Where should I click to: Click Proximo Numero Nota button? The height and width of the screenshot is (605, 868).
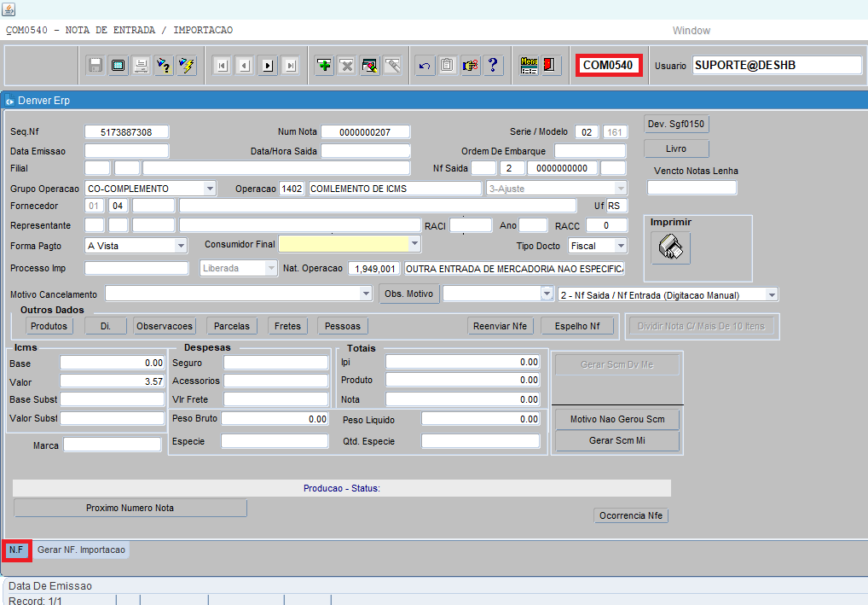130,508
